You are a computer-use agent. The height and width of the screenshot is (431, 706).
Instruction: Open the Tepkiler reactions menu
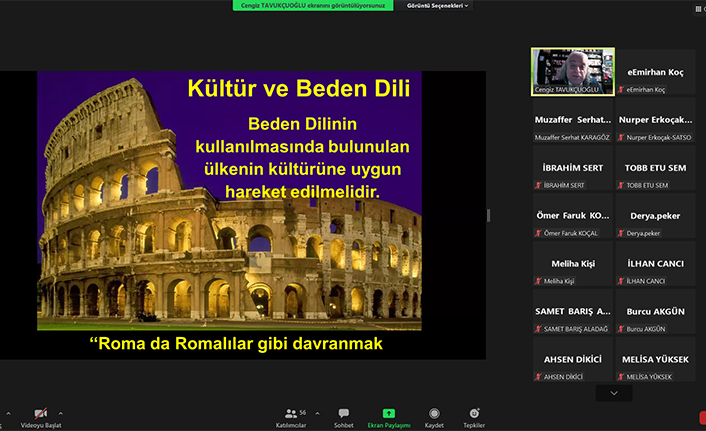click(474, 413)
